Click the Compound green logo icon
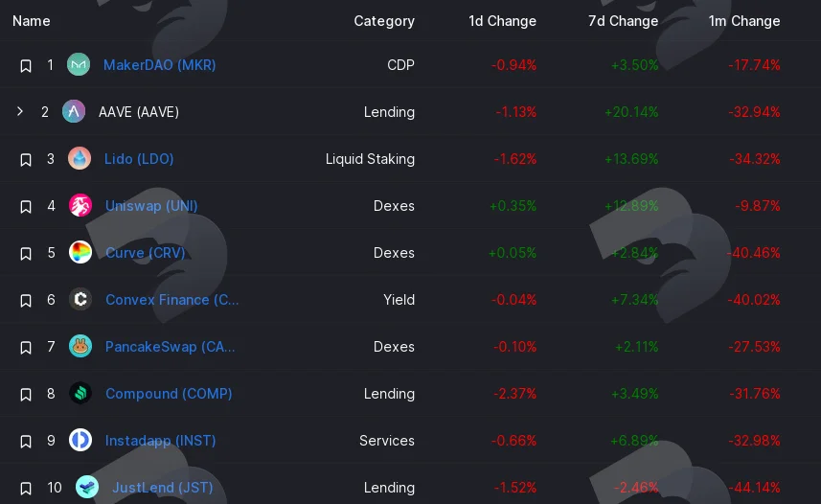This screenshot has width=821, height=504. [x=80, y=393]
